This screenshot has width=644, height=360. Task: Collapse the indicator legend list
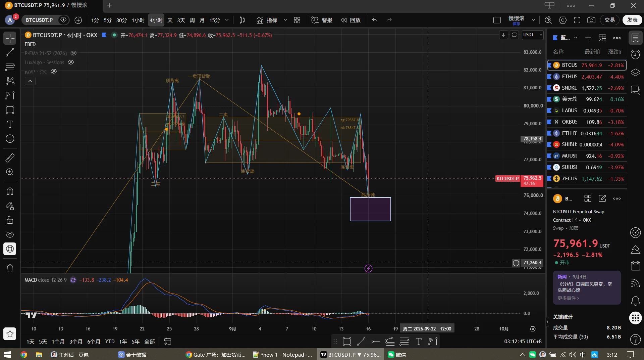(30, 81)
